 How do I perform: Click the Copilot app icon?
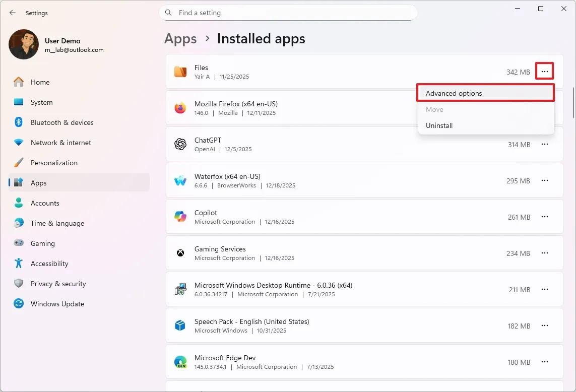180,217
